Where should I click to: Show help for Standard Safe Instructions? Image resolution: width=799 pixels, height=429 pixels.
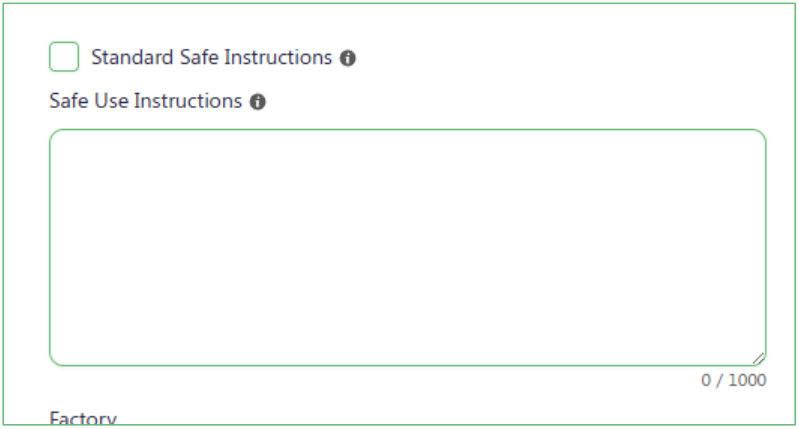(348, 58)
